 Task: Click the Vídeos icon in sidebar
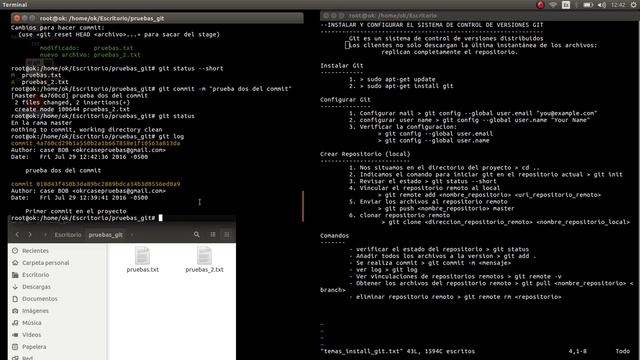pos(15,335)
